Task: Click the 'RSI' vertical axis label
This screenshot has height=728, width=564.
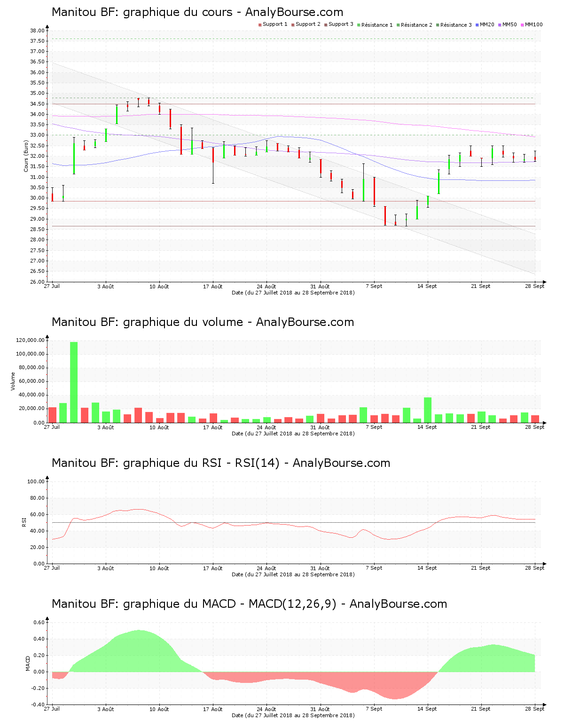Action: (24, 522)
